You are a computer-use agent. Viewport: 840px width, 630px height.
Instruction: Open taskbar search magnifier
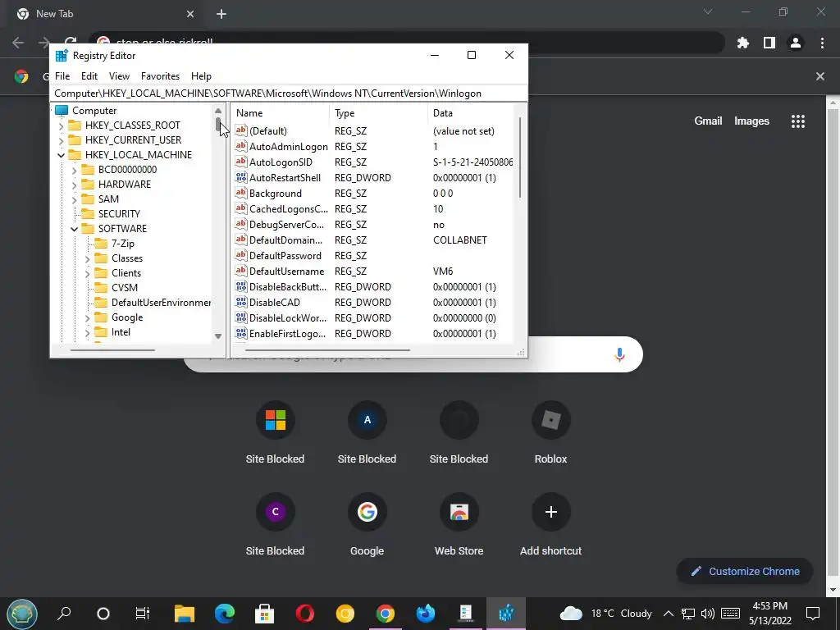pos(64,614)
